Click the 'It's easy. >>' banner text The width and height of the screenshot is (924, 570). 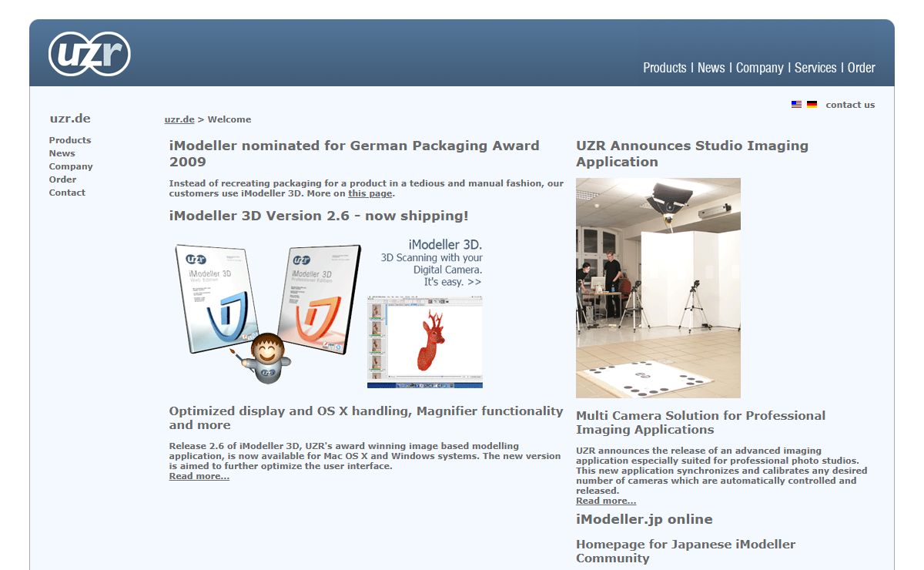point(453,282)
